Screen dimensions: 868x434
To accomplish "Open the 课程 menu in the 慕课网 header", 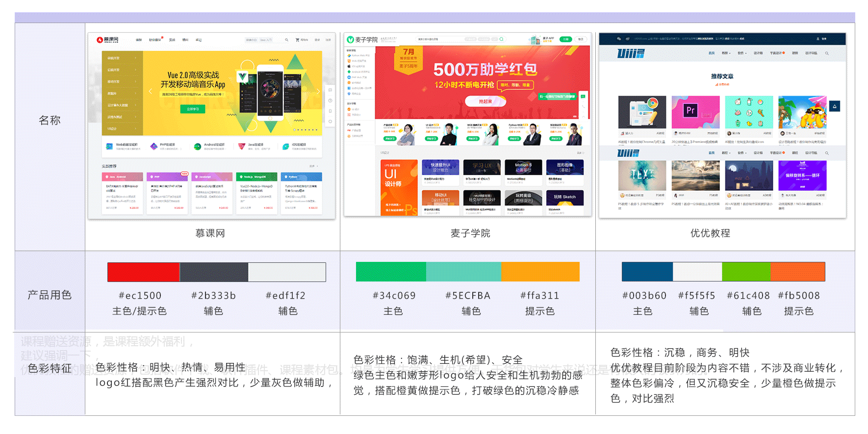I will click(139, 40).
